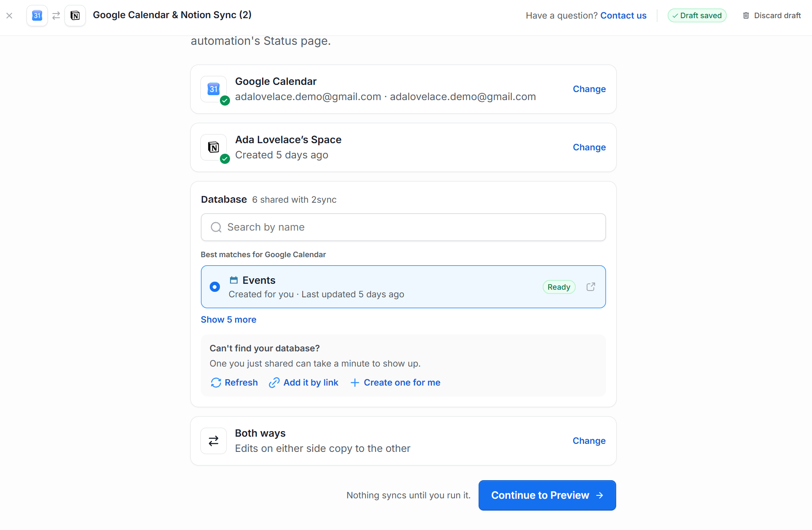
Task: Click the title Google Calendar & Notion Sync (2)
Action: pos(172,15)
